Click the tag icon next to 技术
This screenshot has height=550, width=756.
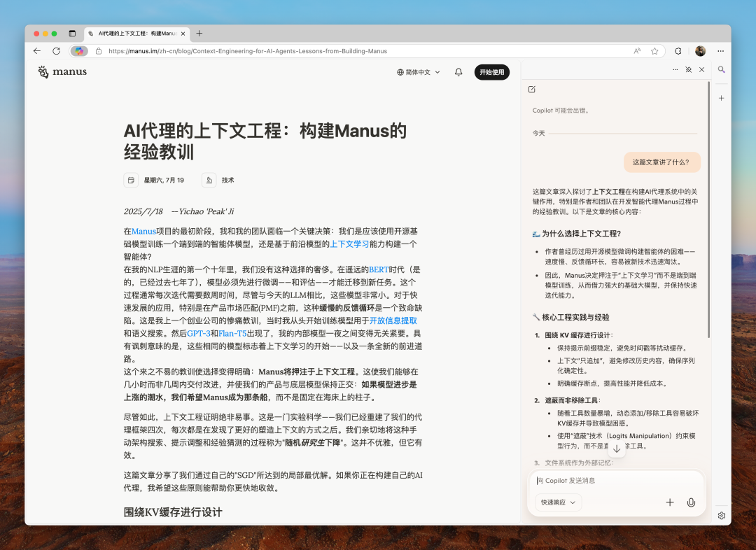[209, 180]
